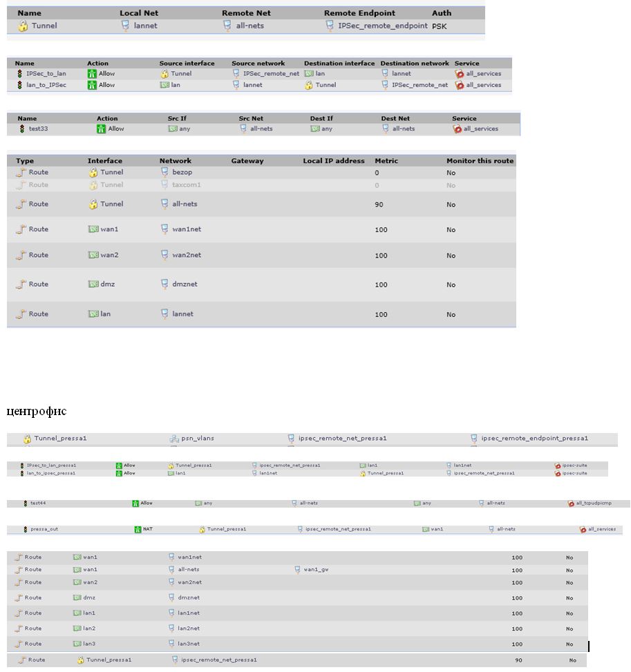Click the Metric column header
Viewport: 631px width, 672px height.
tap(386, 161)
